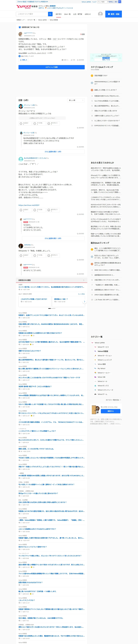This screenshot has height=644, width=138.
Task: Open the user profile avatar icon
Action: [x=100, y=14]
